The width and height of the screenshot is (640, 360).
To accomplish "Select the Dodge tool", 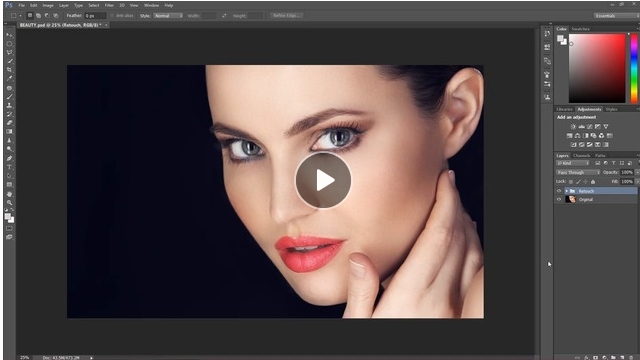I will (9, 149).
